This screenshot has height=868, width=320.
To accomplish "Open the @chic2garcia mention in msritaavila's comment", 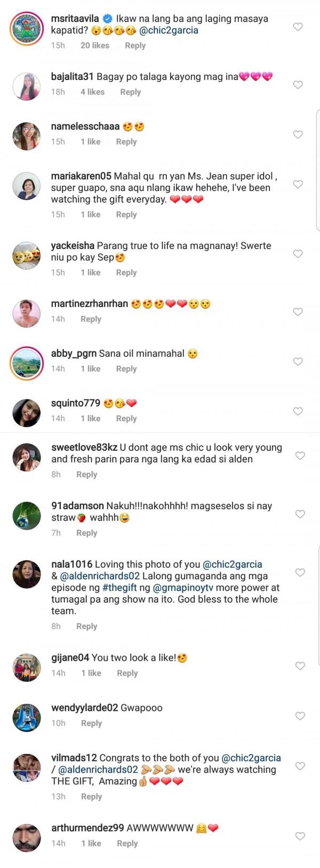I will click(169, 30).
